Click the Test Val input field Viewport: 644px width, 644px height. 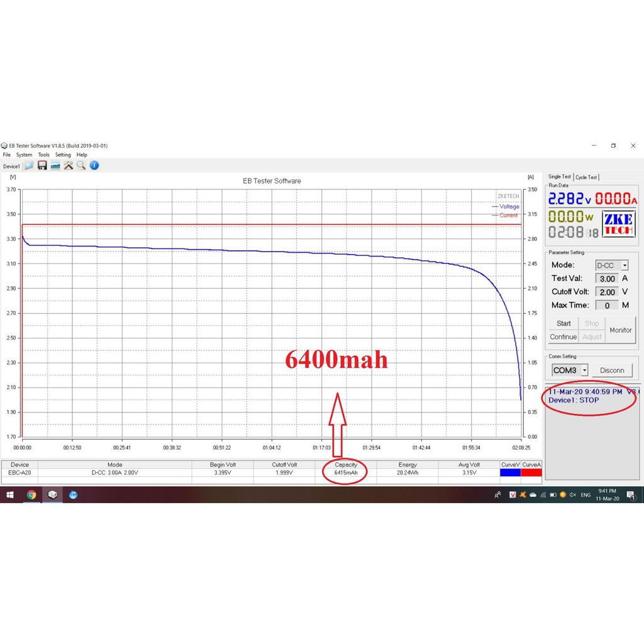click(608, 278)
